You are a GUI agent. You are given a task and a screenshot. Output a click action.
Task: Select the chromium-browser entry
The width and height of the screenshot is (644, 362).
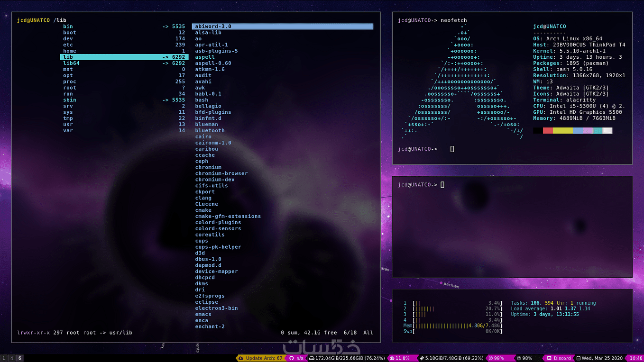pyautogui.click(x=221, y=173)
